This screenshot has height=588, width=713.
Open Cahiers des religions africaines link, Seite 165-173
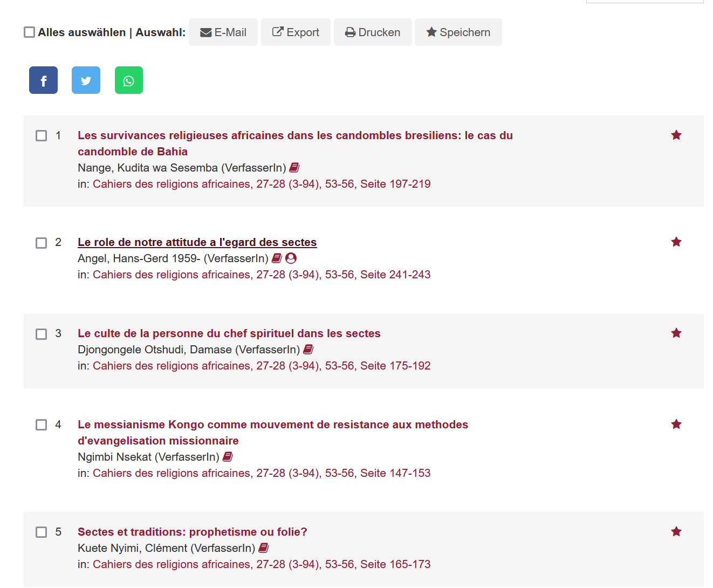(x=262, y=564)
